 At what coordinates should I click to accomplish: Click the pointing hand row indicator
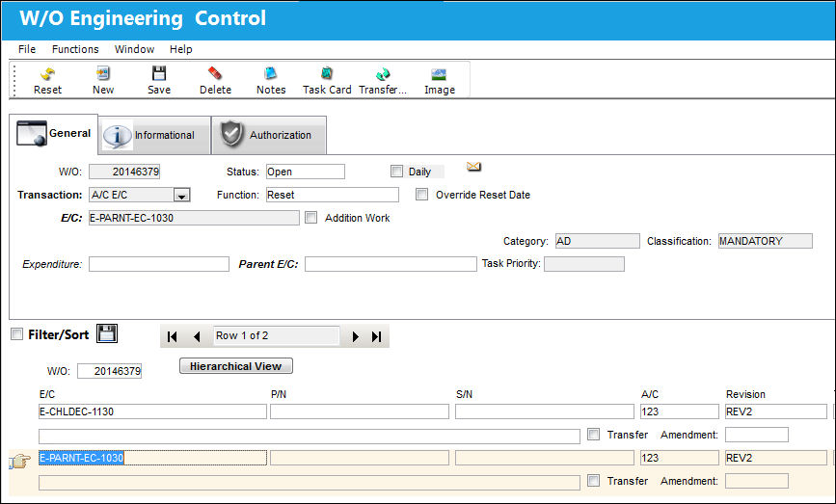click(19, 461)
